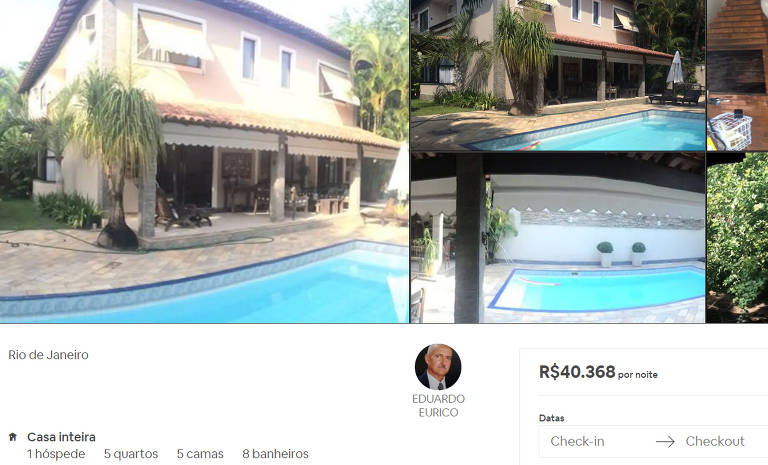Image resolution: width=768 pixels, height=465 pixels.
Task: Open Eduardo Eurico host profile name
Action: [x=438, y=406]
